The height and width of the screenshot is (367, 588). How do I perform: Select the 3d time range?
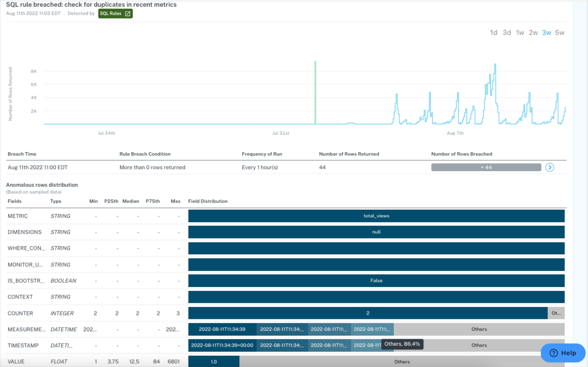pyautogui.click(x=507, y=32)
